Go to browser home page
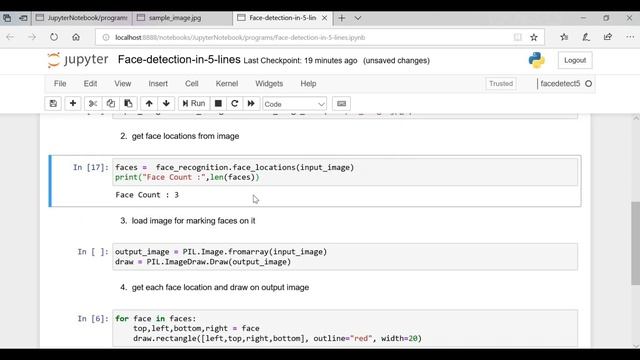 76,37
